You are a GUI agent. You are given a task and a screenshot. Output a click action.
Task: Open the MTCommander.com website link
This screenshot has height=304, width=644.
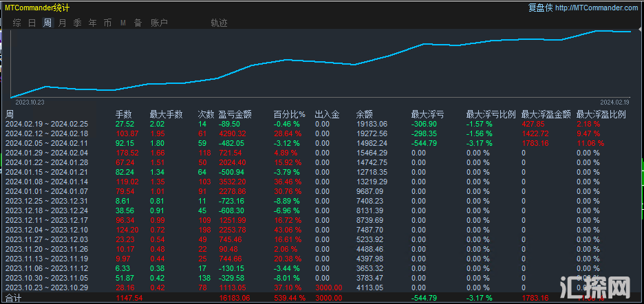click(596, 8)
